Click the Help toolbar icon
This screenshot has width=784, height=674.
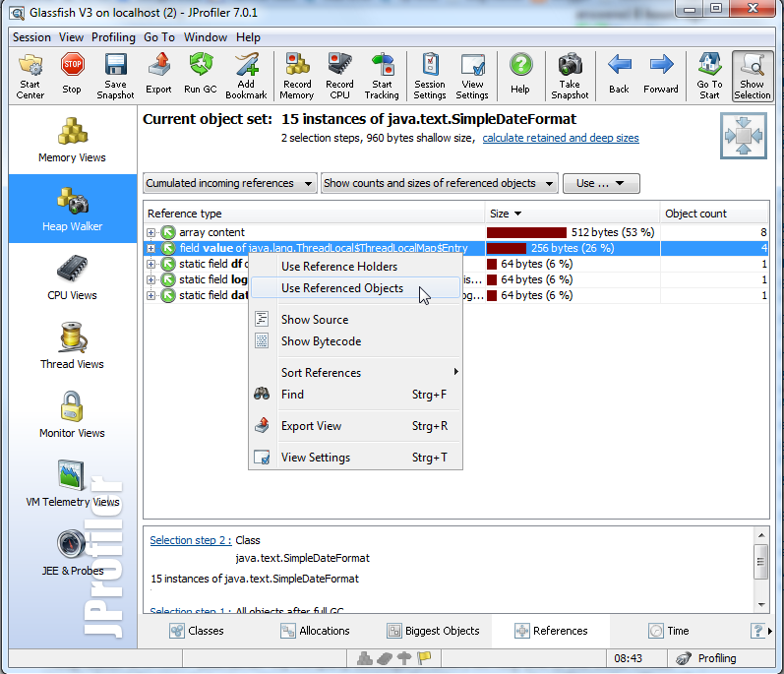[x=520, y=75]
